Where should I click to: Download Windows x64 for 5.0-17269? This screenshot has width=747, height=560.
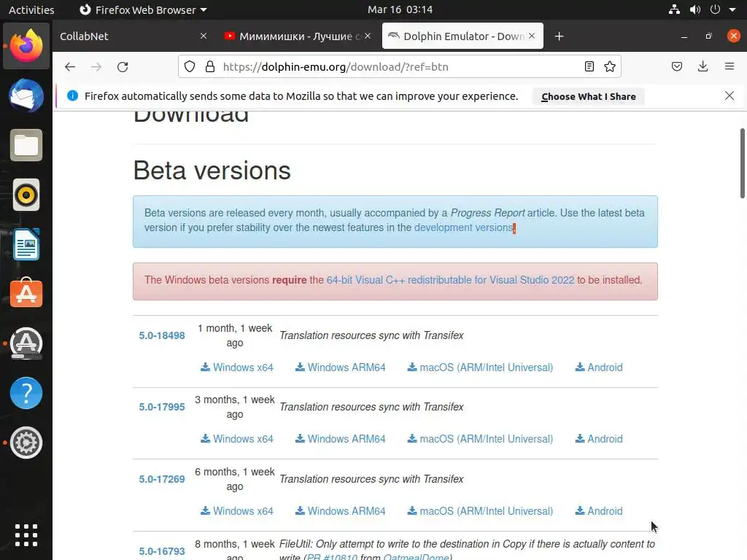click(x=237, y=511)
